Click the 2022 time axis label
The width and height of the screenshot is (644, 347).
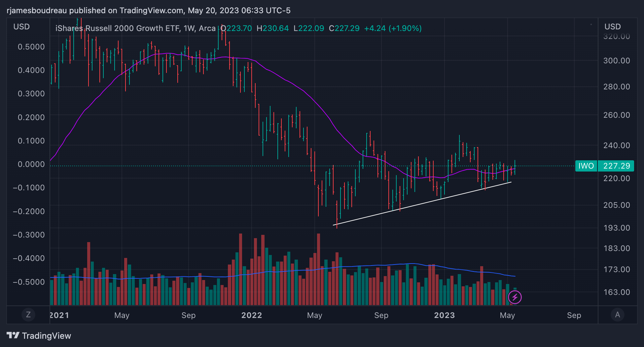(252, 315)
